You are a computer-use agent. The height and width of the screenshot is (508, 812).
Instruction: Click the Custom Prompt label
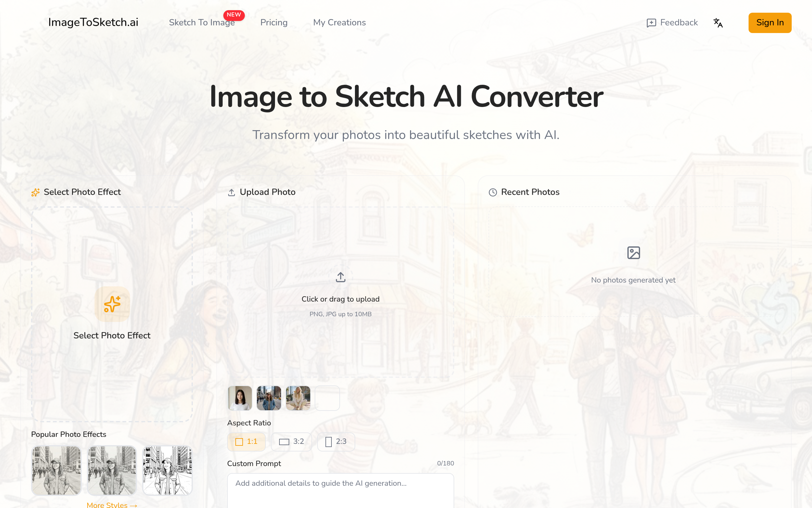[254, 463]
